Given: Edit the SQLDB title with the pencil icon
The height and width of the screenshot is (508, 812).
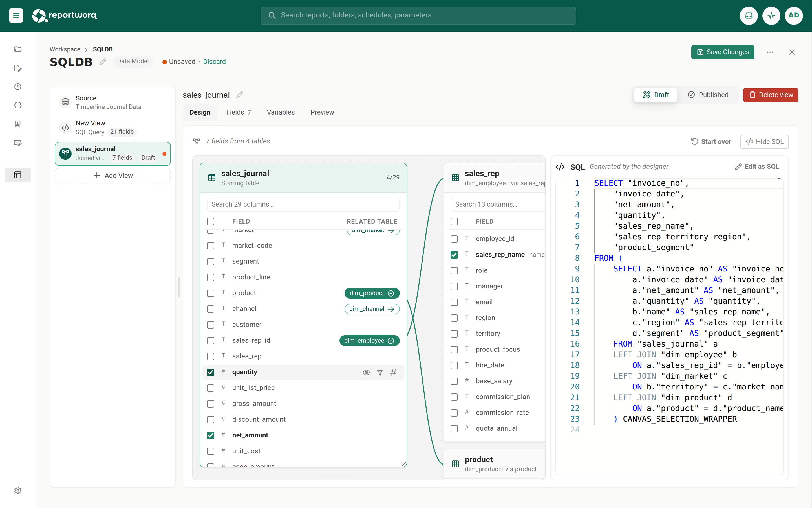Looking at the screenshot, I should pyautogui.click(x=103, y=62).
